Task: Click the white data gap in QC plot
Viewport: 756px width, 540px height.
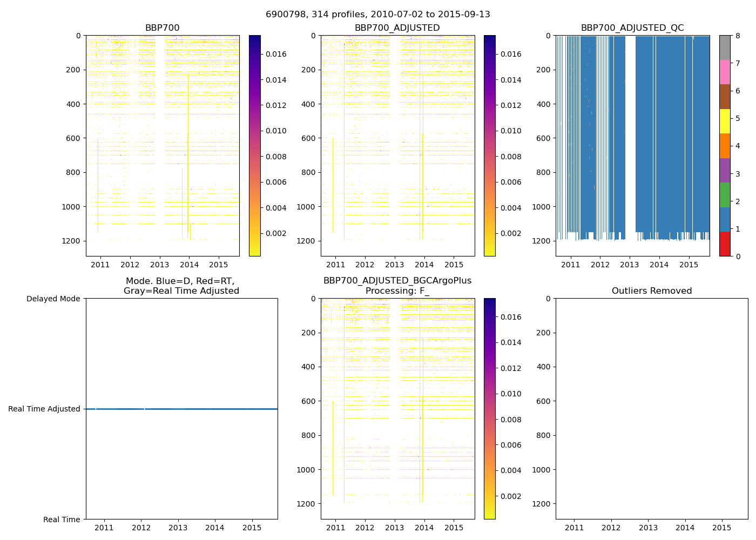Action: (x=630, y=135)
